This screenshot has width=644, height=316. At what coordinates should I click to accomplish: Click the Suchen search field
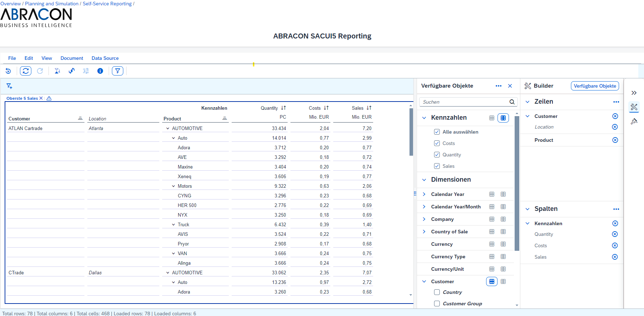[463, 102]
